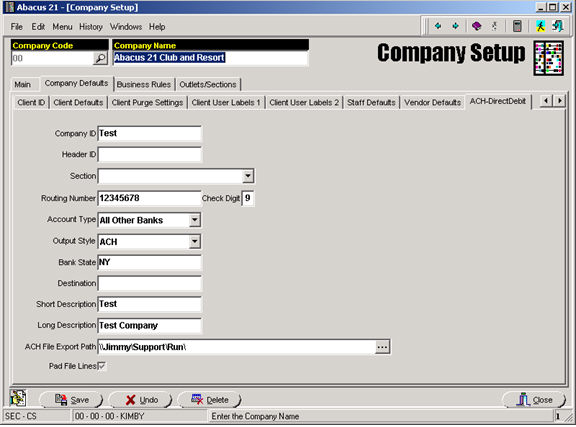576x427 pixels.
Task: Open the purple help book icon
Action: pos(476,26)
